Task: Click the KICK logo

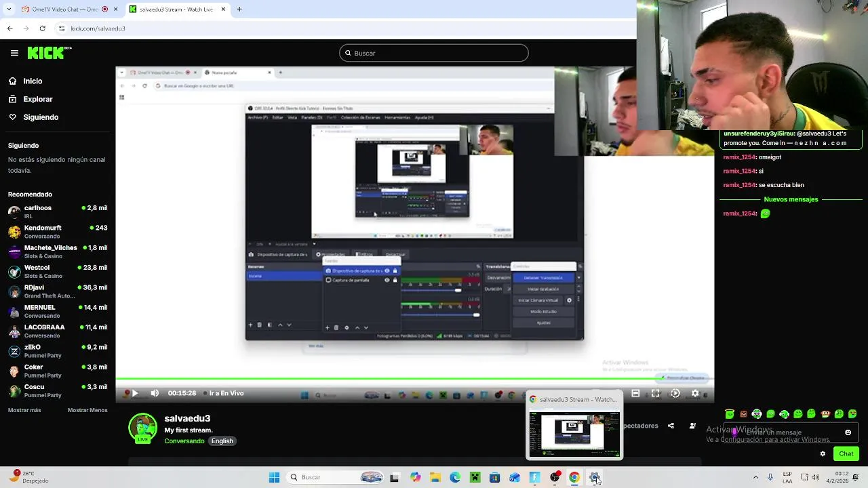Action: tap(50, 52)
